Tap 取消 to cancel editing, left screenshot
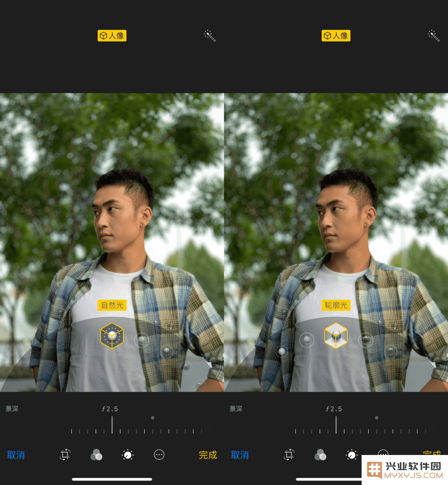 16,455
